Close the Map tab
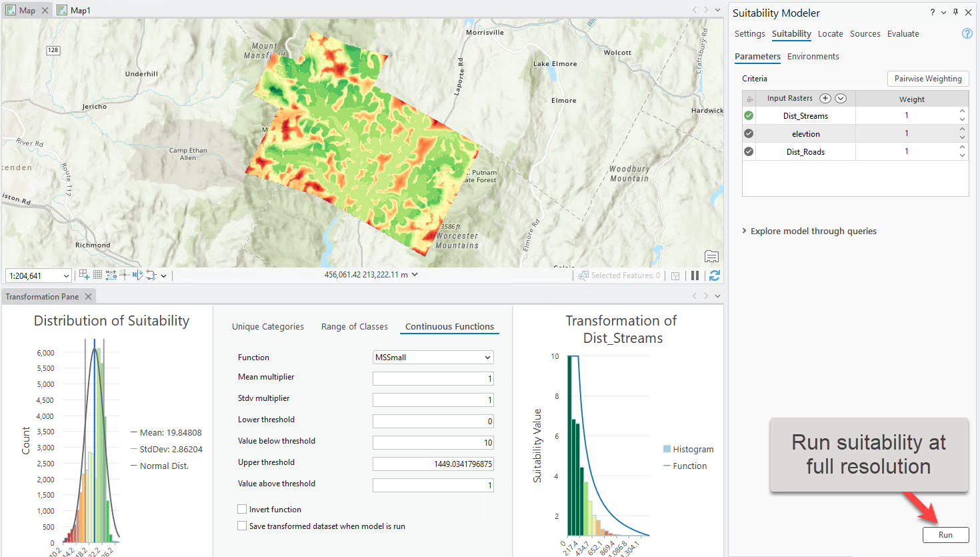The width and height of the screenshot is (980, 557). click(45, 10)
